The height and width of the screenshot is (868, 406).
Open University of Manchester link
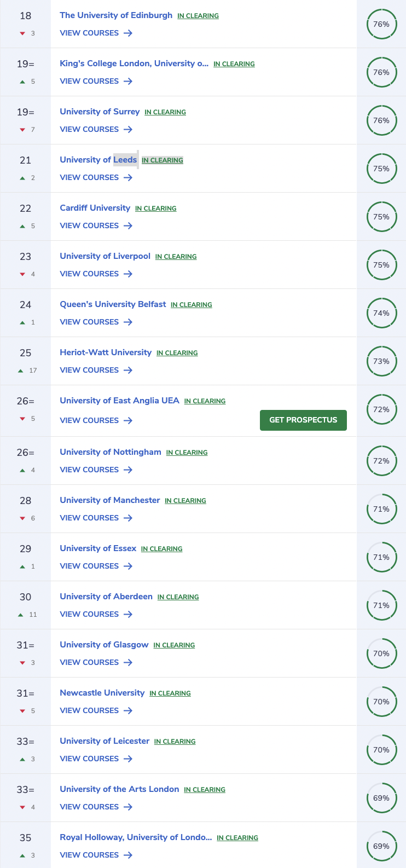tap(110, 500)
